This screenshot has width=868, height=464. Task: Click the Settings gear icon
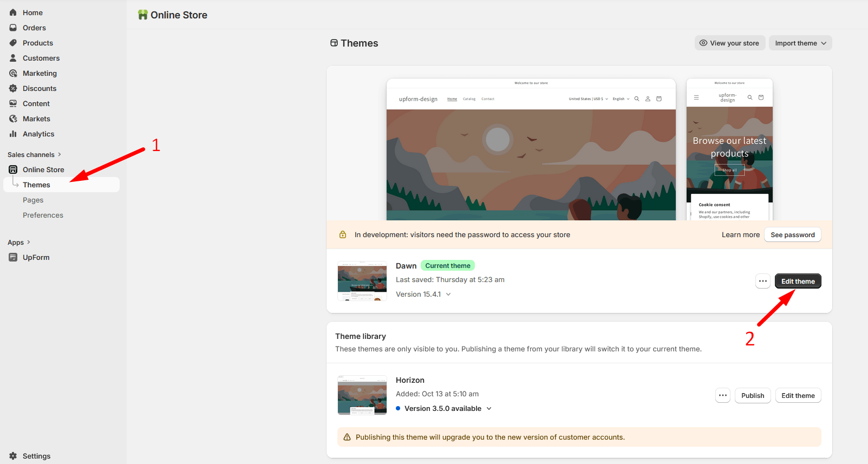click(13, 456)
